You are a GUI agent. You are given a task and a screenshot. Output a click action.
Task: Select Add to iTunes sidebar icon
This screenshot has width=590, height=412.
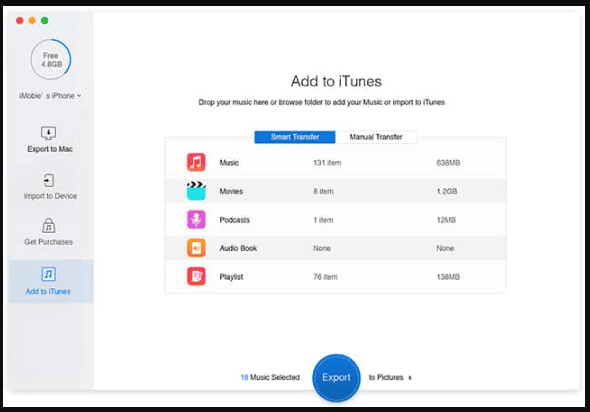coord(48,274)
